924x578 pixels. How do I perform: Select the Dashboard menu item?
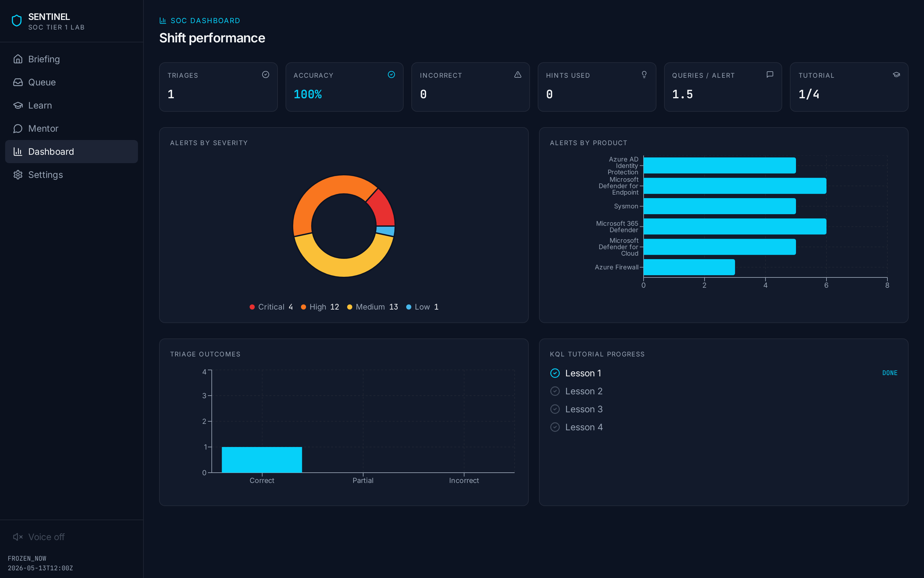(x=72, y=151)
